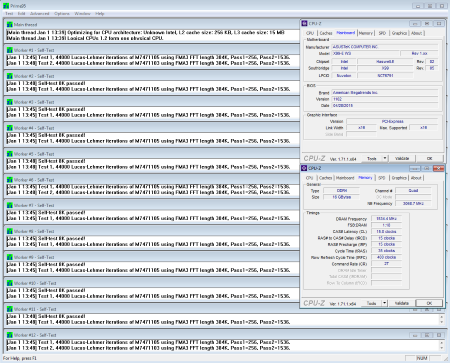The image size is (450, 363).
Task: Select the NB Frequency value field
Action: (413, 203)
